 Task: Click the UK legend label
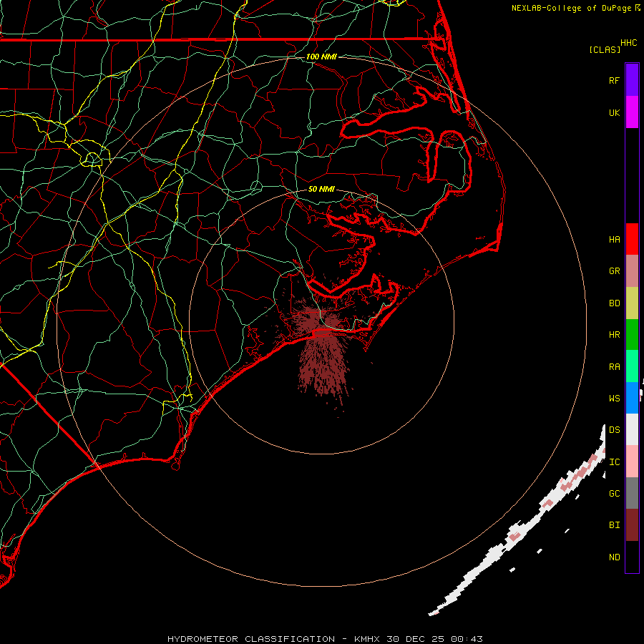pos(614,112)
